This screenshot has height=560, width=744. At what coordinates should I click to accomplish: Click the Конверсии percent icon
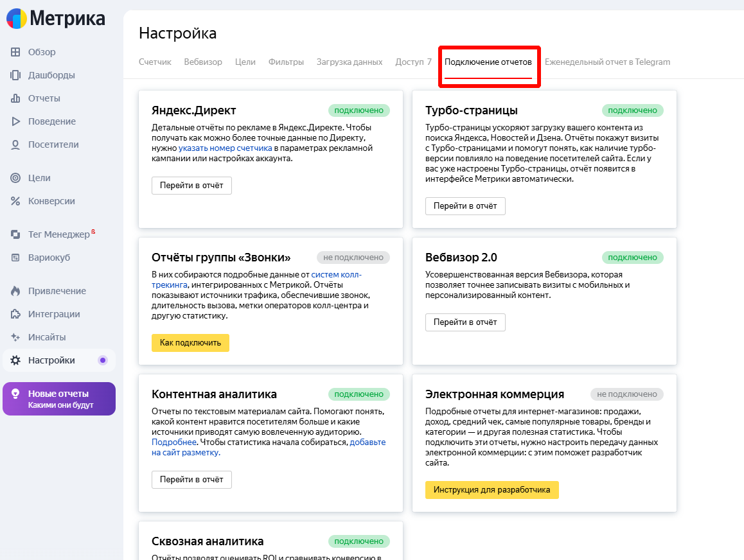pos(15,201)
